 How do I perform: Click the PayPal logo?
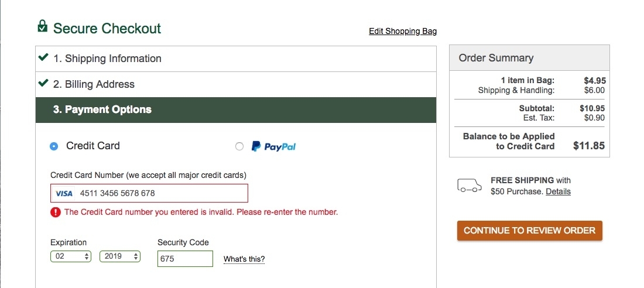point(273,146)
